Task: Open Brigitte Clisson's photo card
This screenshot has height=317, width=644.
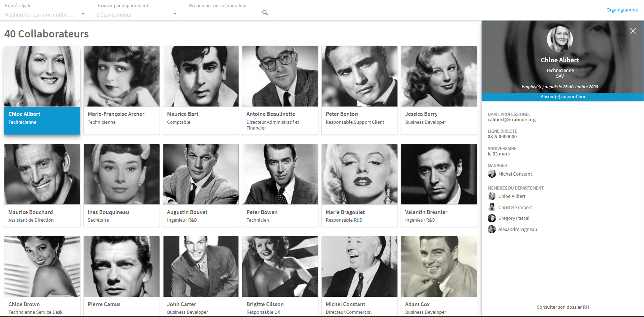Action: click(280, 276)
